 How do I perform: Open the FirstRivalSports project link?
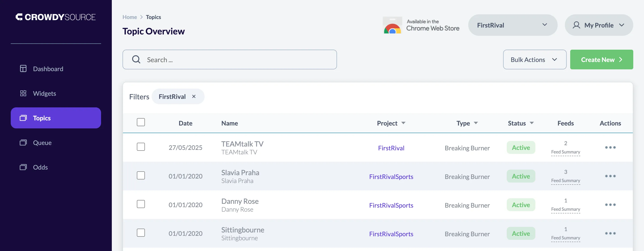click(x=391, y=177)
